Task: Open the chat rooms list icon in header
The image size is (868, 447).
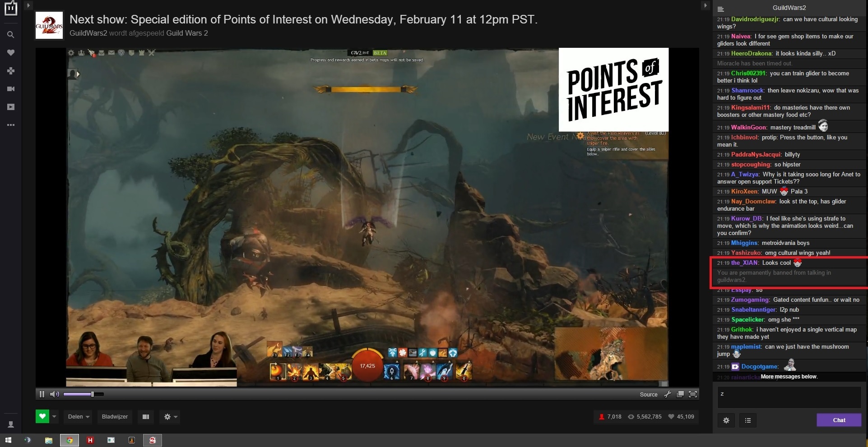Action: click(721, 9)
